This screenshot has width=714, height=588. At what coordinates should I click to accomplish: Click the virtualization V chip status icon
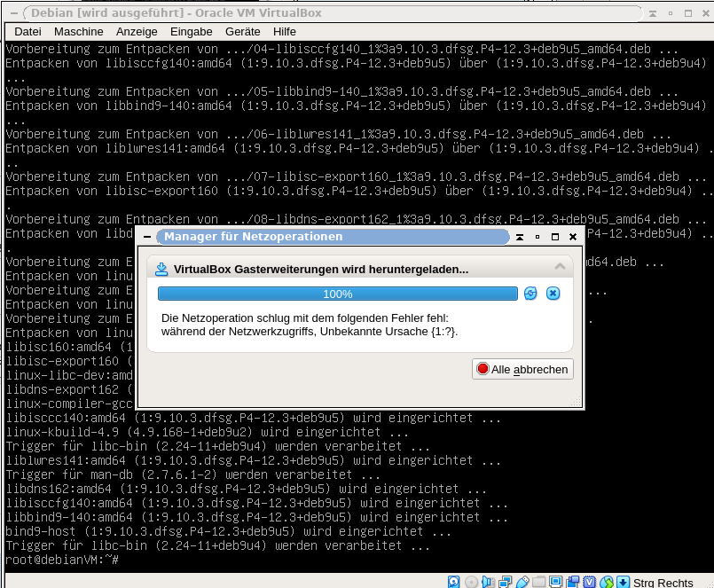coord(589,582)
